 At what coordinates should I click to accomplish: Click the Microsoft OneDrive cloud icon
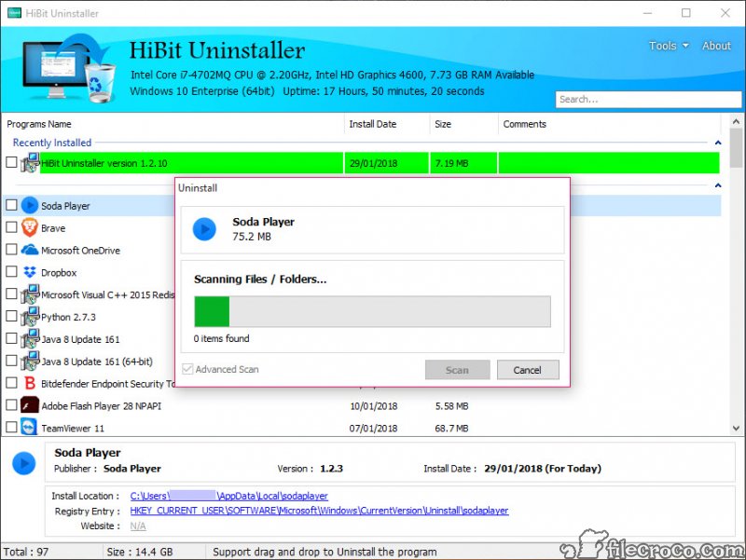click(x=30, y=250)
